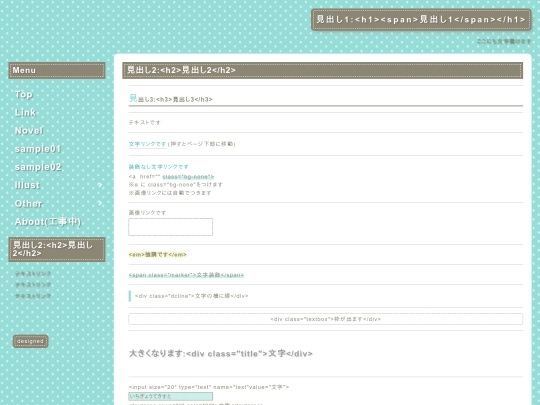Expand the Illust submenu arrow
The image size is (540, 405).
tap(100, 185)
